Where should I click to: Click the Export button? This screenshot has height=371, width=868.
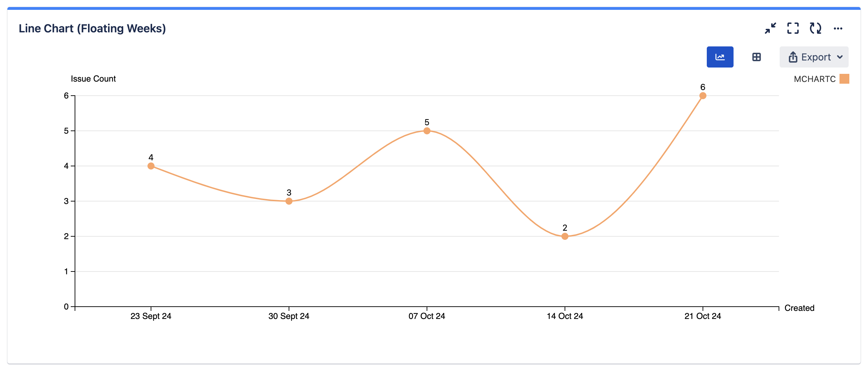pos(814,57)
